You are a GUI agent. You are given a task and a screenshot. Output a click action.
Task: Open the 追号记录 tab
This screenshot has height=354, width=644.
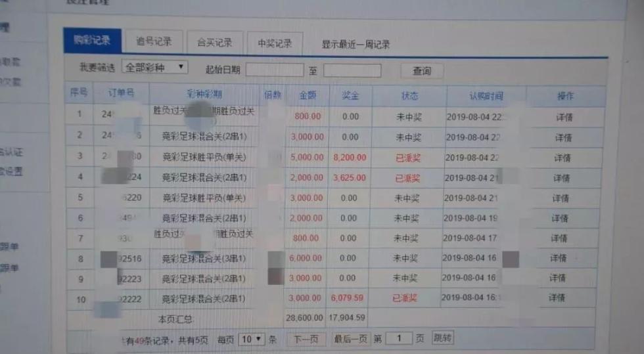pyautogui.click(x=154, y=41)
